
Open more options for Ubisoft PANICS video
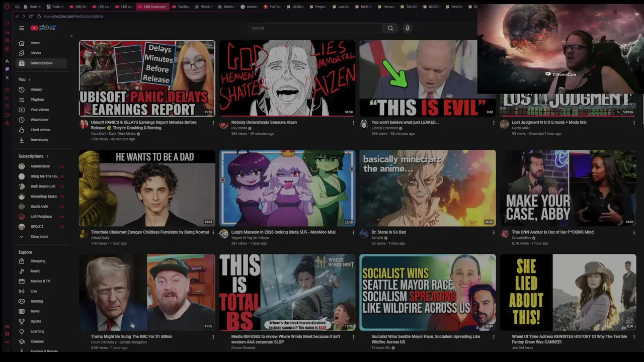click(213, 123)
